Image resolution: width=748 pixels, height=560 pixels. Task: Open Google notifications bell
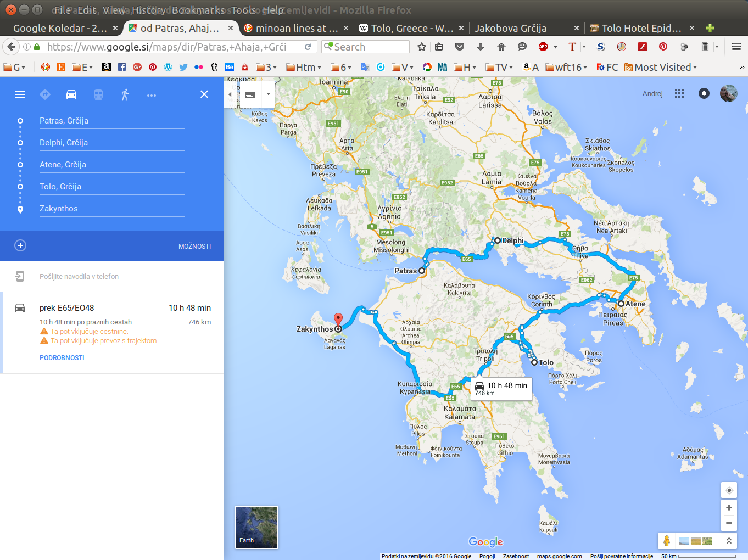coord(704,93)
